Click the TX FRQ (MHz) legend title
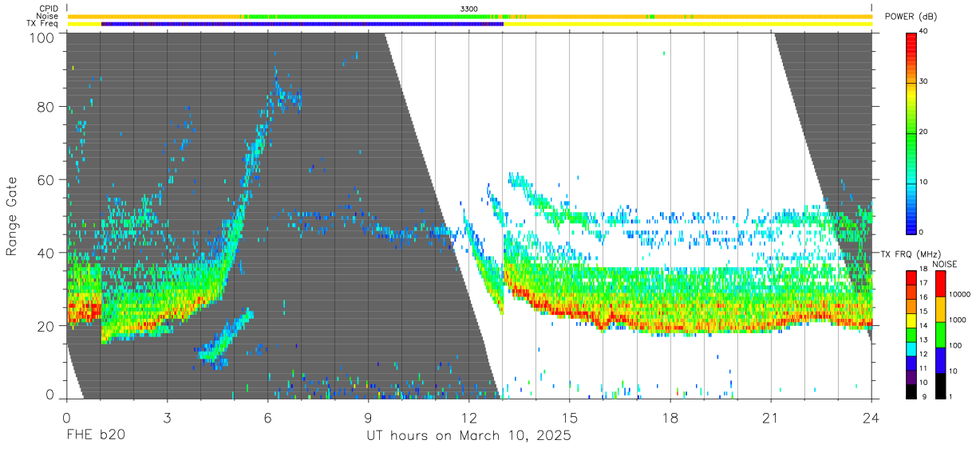Viewport: 980px width, 452px height. tap(910, 254)
